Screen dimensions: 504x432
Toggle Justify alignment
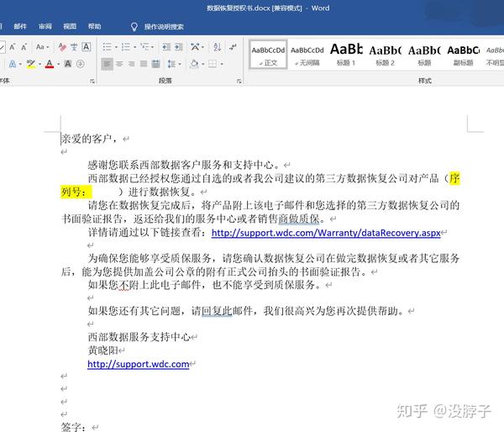click(144, 64)
